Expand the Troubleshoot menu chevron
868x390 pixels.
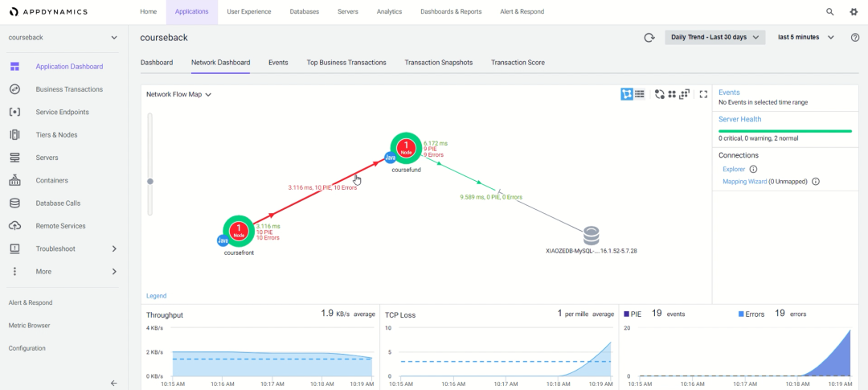[113, 249]
